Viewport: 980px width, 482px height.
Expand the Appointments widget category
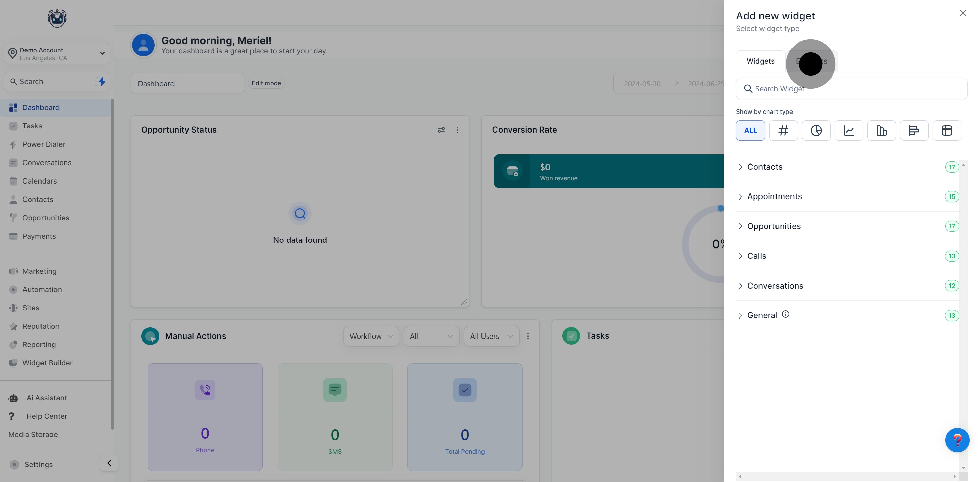click(x=774, y=196)
